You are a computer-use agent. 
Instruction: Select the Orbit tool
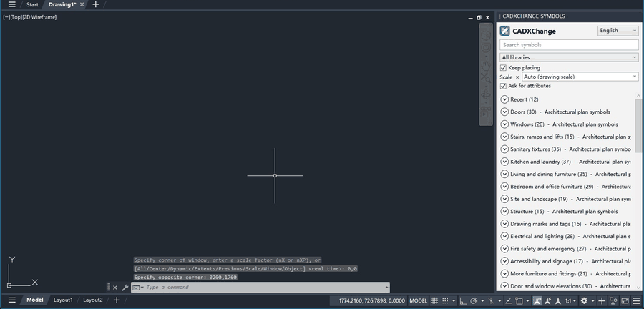486,95
